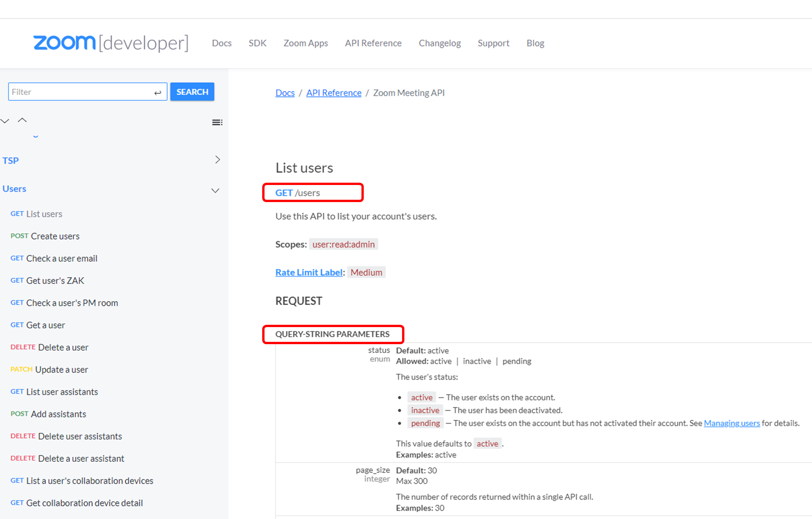Open GET List users in sidebar
The height and width of the screenshot is (519, 812).
tap(36, 214)
